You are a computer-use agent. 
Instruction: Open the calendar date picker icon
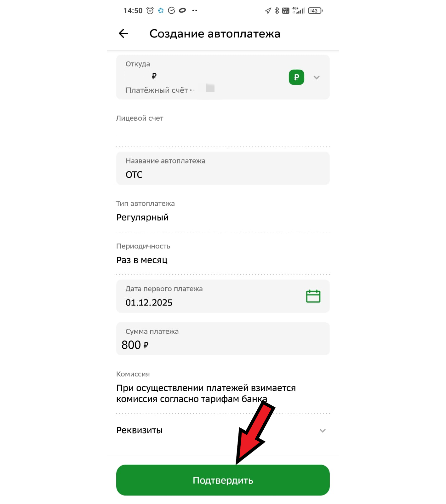313,296
